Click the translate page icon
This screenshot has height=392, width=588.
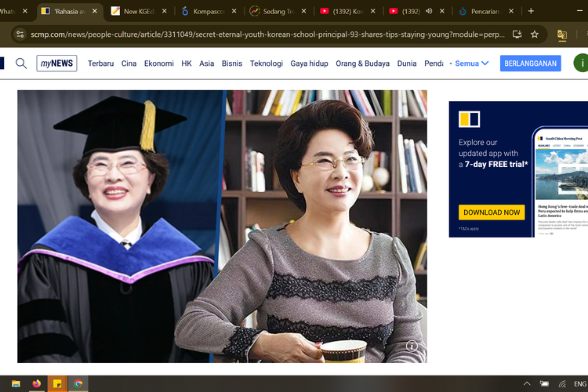[562, 34]
